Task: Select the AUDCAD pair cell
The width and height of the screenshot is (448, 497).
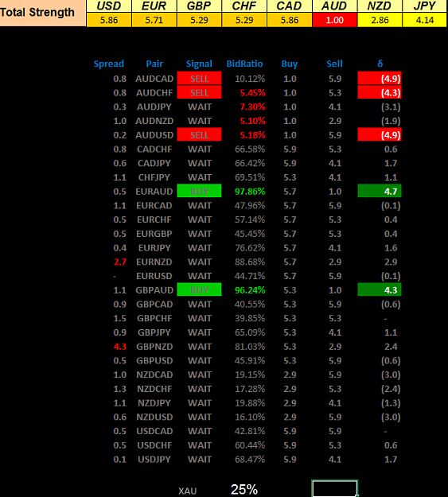Action: click(x=154, y=79)
